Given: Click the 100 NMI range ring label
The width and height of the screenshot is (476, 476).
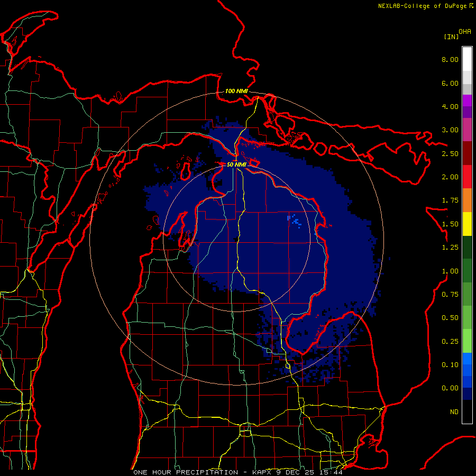Looking at the screenshot, I should [236, 91].
